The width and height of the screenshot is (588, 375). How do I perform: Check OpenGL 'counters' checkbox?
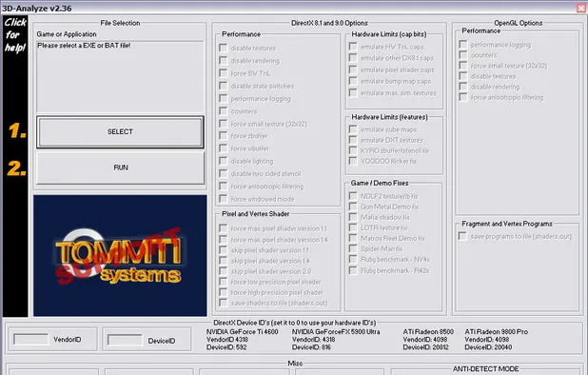pos(463,55)
